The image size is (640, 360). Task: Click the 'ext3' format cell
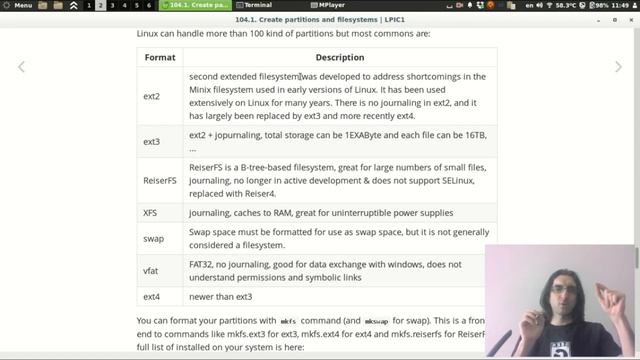[160, 141]
